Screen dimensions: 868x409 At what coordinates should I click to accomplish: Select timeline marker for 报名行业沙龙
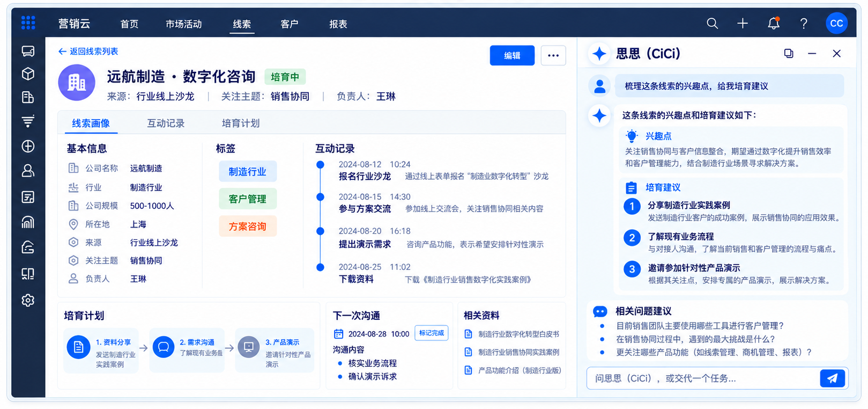pyautogui.click(x=320, y=165)
